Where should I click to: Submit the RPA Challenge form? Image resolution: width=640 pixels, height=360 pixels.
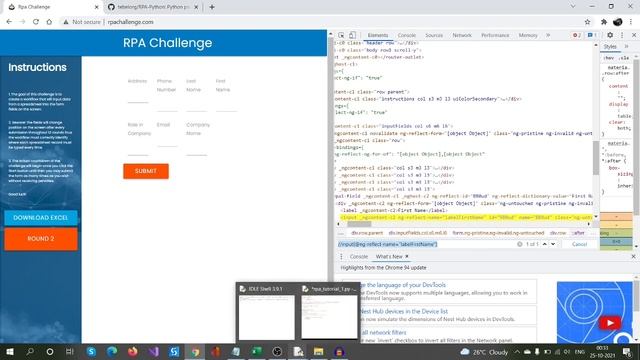point(146,171)
